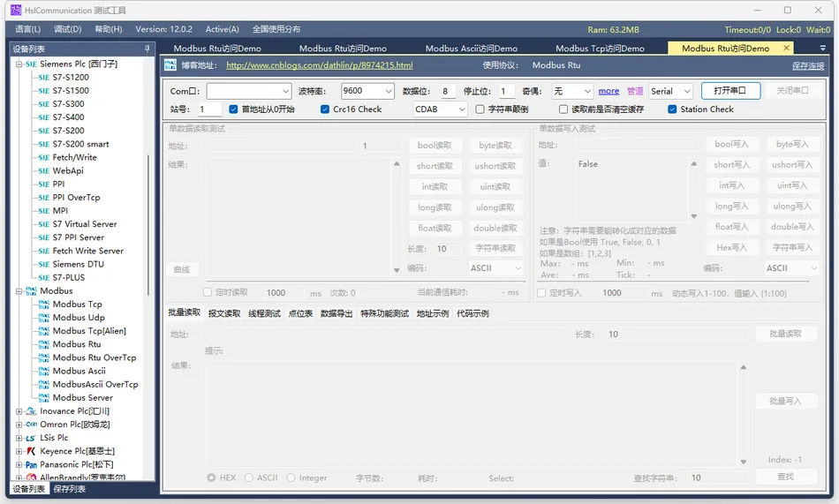
Task: Open the cnblogs blog address link
Action: point(320,65)
